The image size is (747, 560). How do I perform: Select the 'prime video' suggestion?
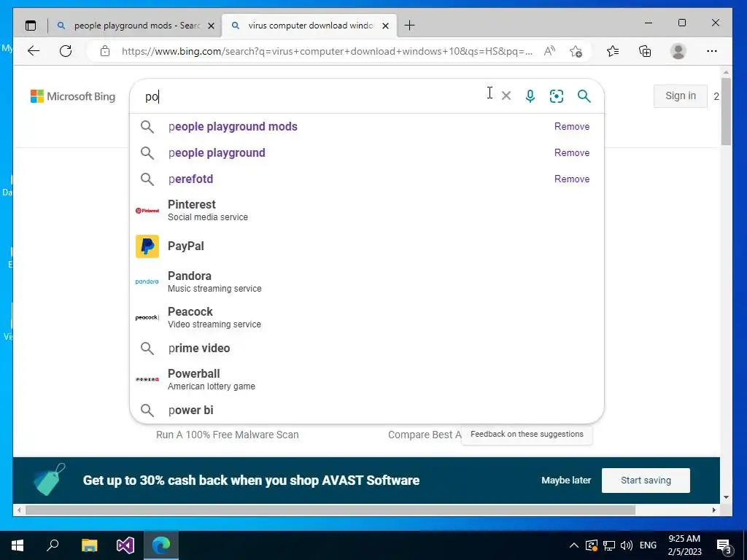tap(367, 348)
